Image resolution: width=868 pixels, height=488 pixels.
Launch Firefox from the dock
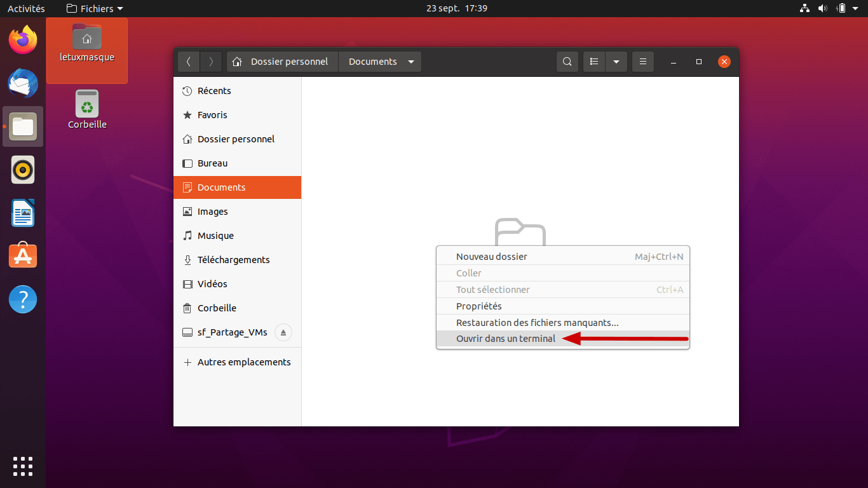point(23,40)
